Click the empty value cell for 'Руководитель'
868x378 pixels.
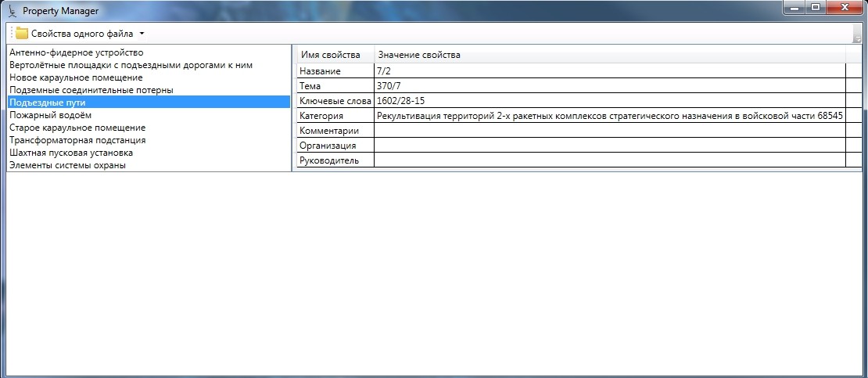pos(610,160)
